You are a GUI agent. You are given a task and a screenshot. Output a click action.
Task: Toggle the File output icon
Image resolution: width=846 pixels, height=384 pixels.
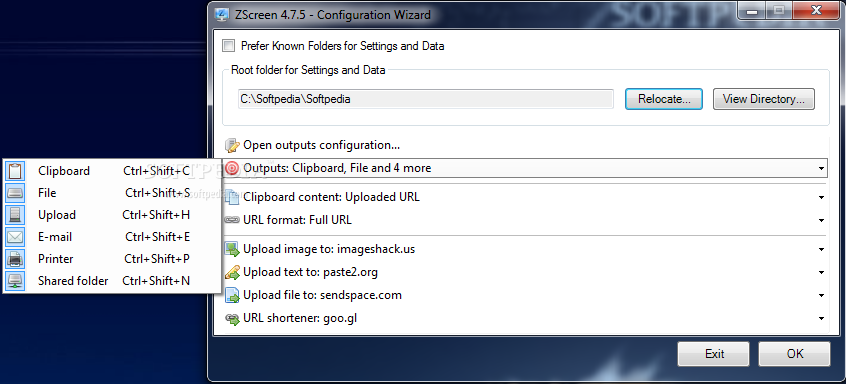click(15, 193)
